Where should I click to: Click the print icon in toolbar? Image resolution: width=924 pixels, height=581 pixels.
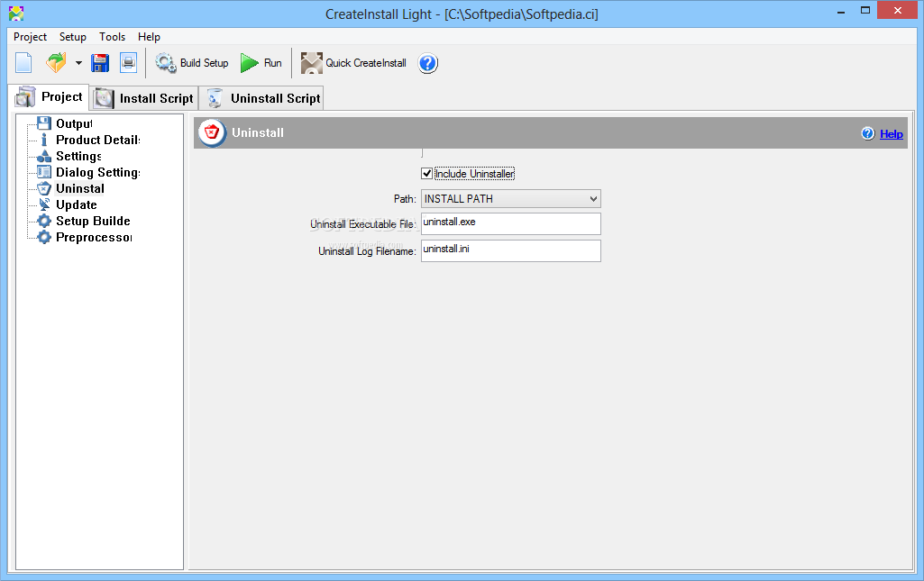click(x=128, y=63)
